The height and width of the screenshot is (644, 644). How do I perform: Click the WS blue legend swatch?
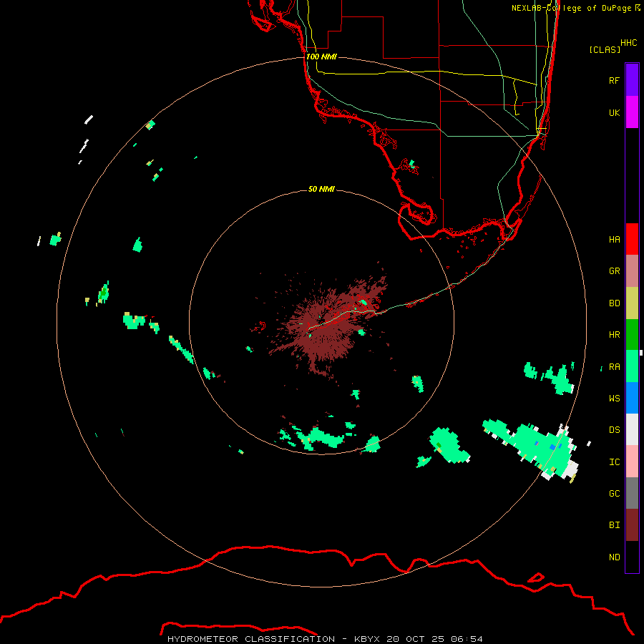click(x=632, y=398)
